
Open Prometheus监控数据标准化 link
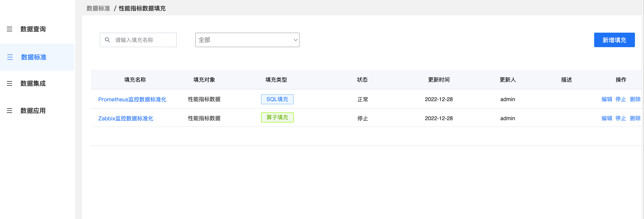point(132,99)
